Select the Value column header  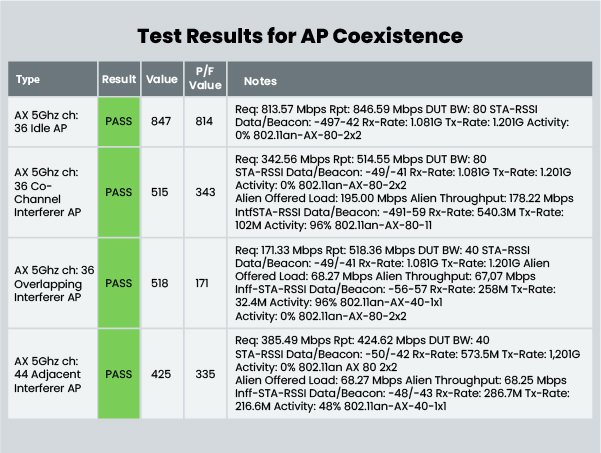point(162,80)
